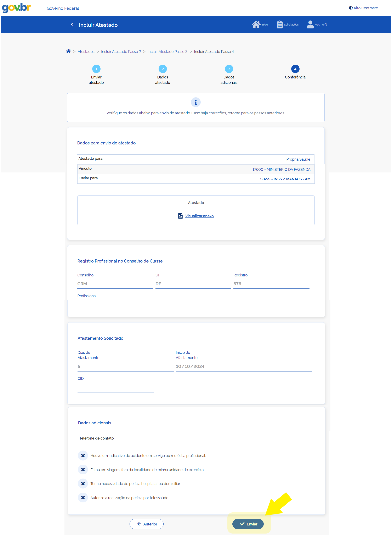Click the Alto Contraste toggle
The height and width of the screenshot is (535, 392).
(x=363, y=8)
